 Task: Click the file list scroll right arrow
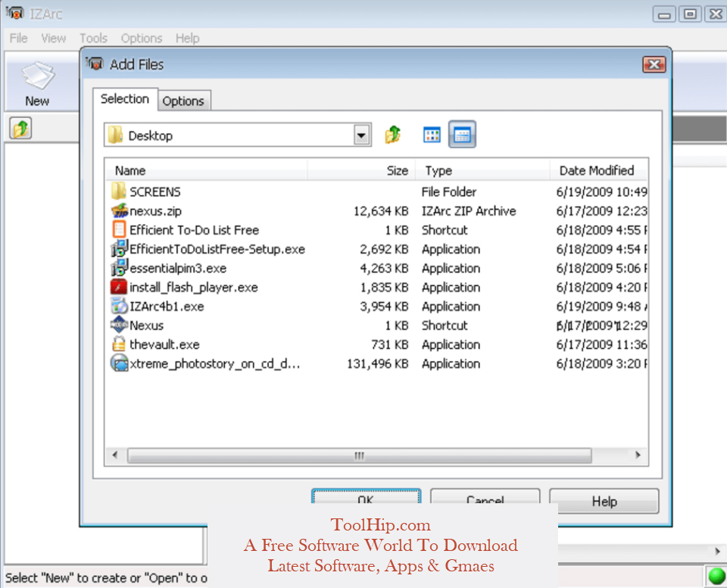coord(638,455)
